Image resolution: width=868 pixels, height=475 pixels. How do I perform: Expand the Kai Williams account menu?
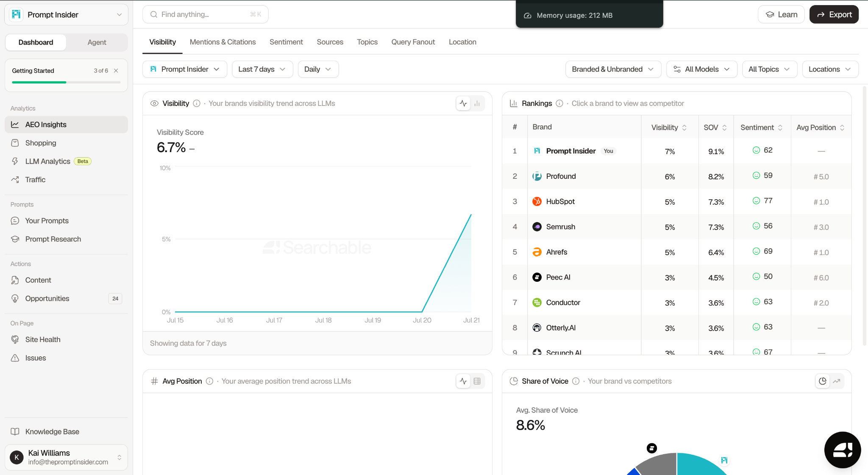(66, 457)
